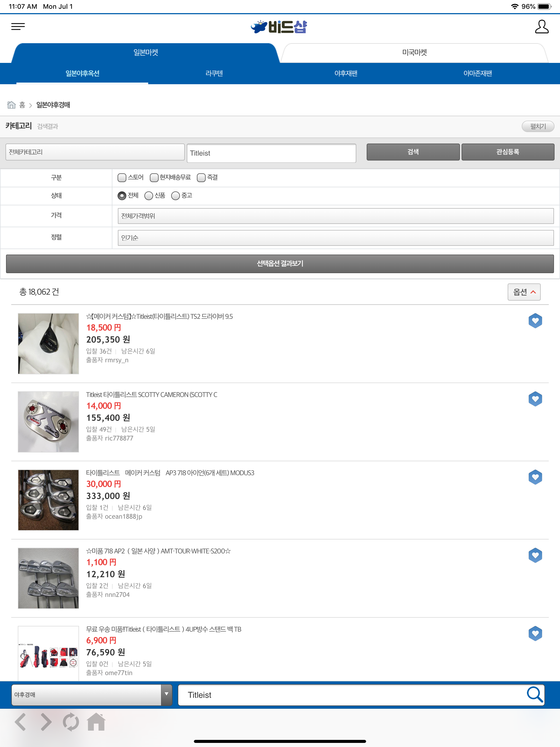This screenshot has width=560, height=747.
Task: Toggle the 즉결 checkbox
Action: (201, 178)
